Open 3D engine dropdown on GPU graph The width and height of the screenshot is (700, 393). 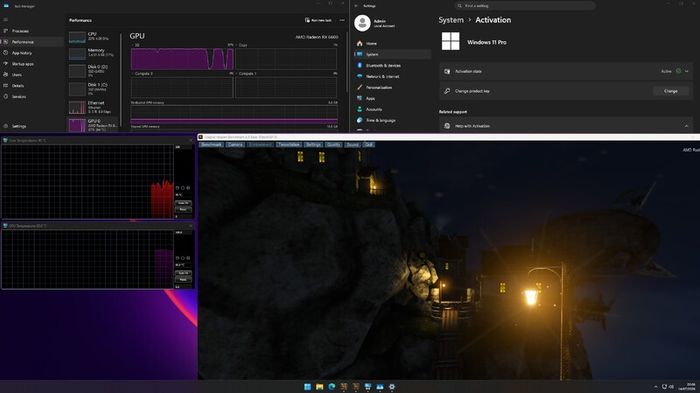coord(136,45)
